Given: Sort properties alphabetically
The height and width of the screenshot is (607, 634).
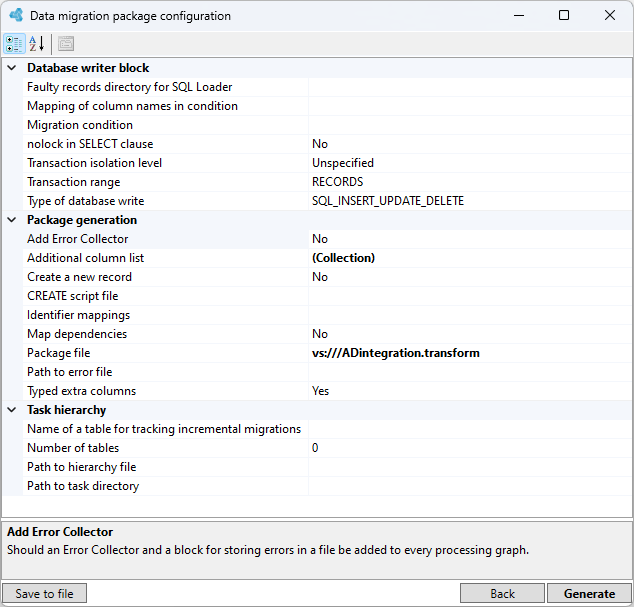Looking at the screenshot, I should [x=37, y=44].
